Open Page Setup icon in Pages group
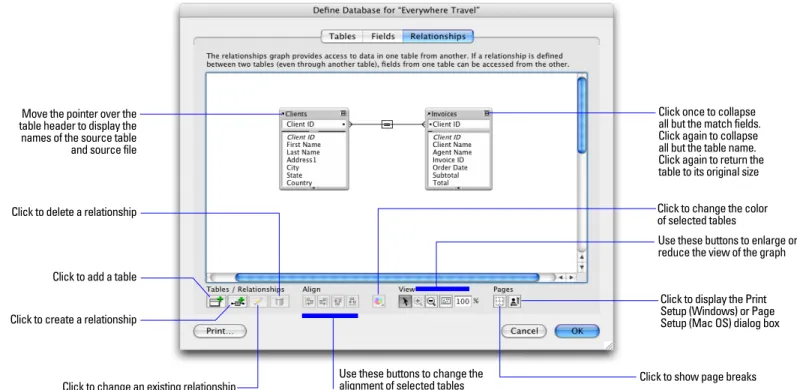 tap(514, 302)
